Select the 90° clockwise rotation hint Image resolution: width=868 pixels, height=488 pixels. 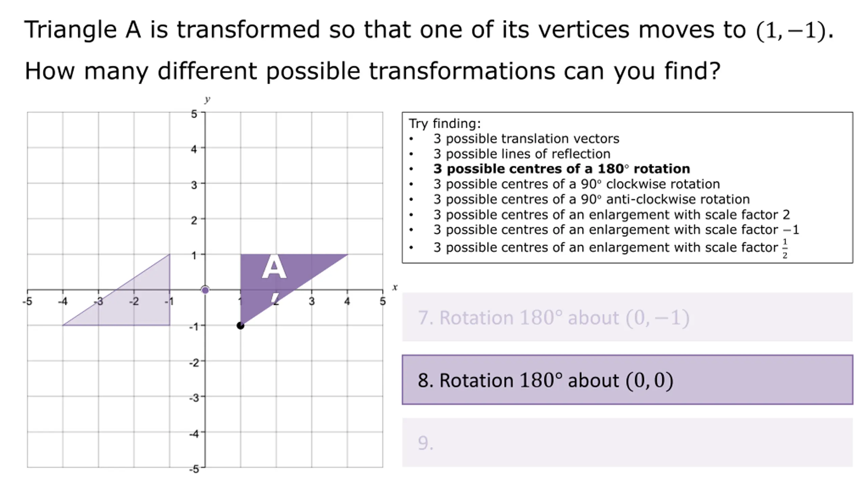(576, 184)
